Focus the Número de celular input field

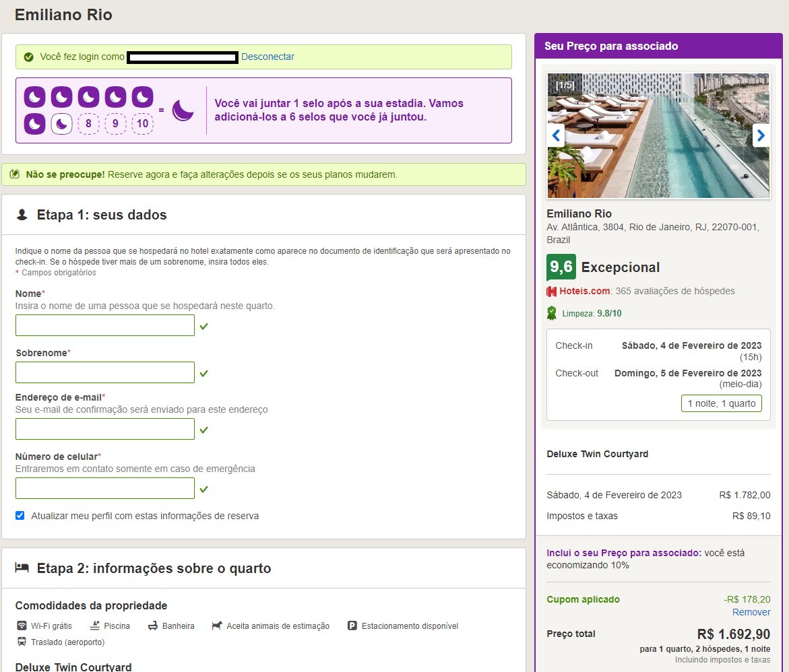coord(105,488)
